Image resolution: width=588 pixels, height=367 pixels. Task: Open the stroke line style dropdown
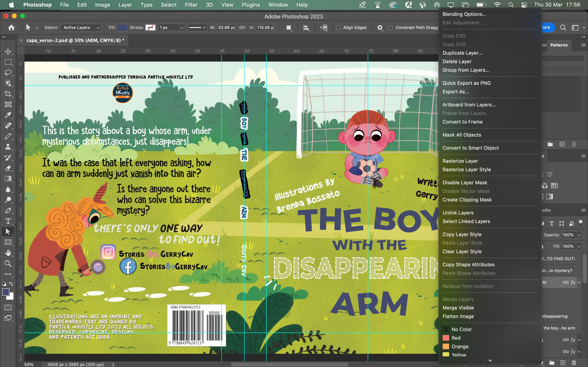(x=197, y=28)
